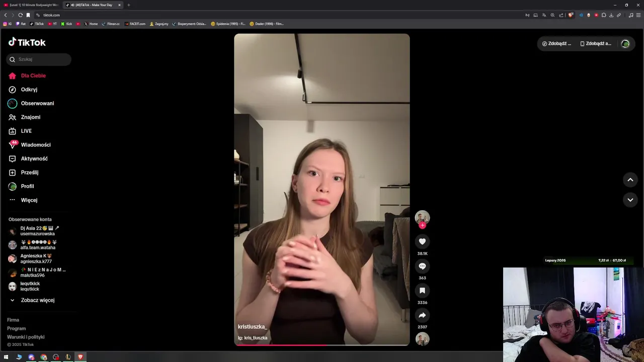Screen dimensions: 644x362
Task: Follow creator with the red plus badge
Action: pos(422,225)
